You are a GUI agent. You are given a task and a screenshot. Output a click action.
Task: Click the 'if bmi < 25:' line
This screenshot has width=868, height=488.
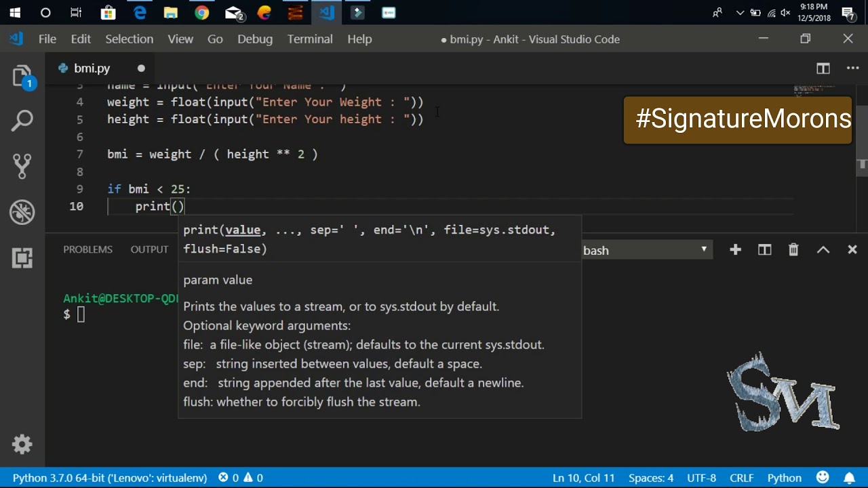149,189
